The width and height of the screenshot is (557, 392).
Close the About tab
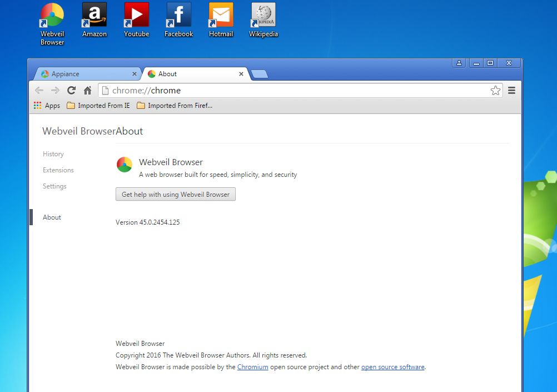241,74
